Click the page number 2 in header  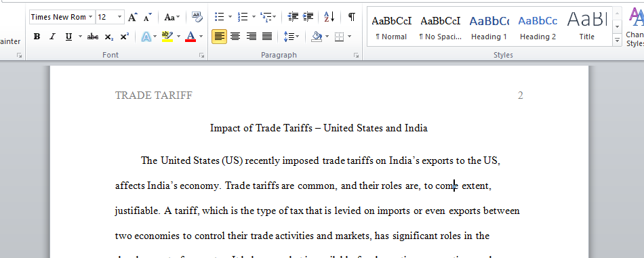click(x=521, y=95)
